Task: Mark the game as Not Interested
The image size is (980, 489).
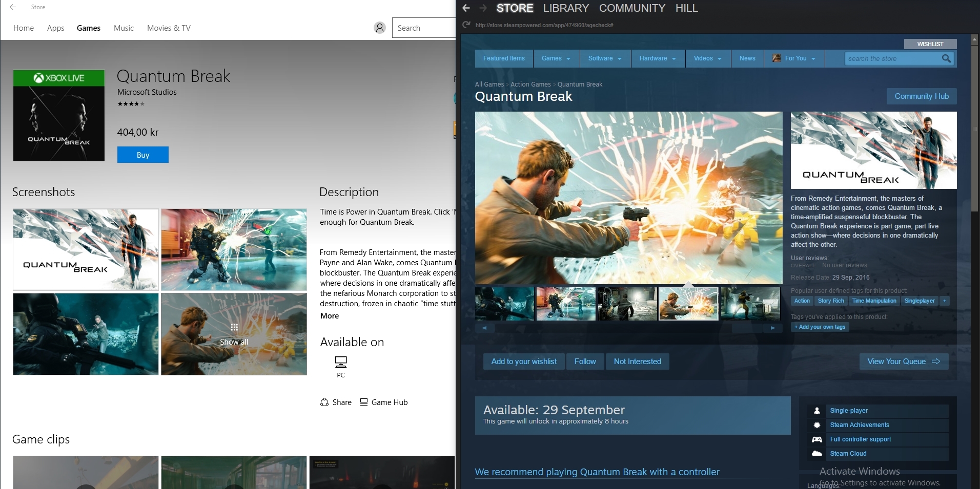Action: tap(638, 362)
